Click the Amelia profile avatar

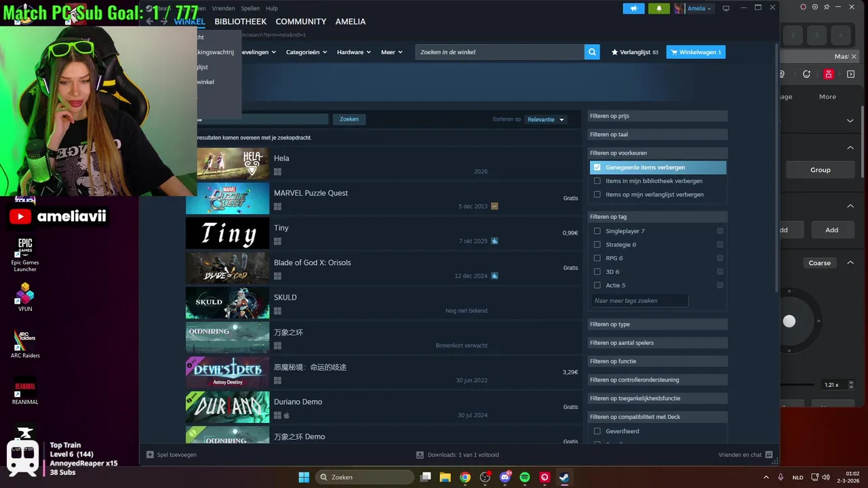coord(679,8)
